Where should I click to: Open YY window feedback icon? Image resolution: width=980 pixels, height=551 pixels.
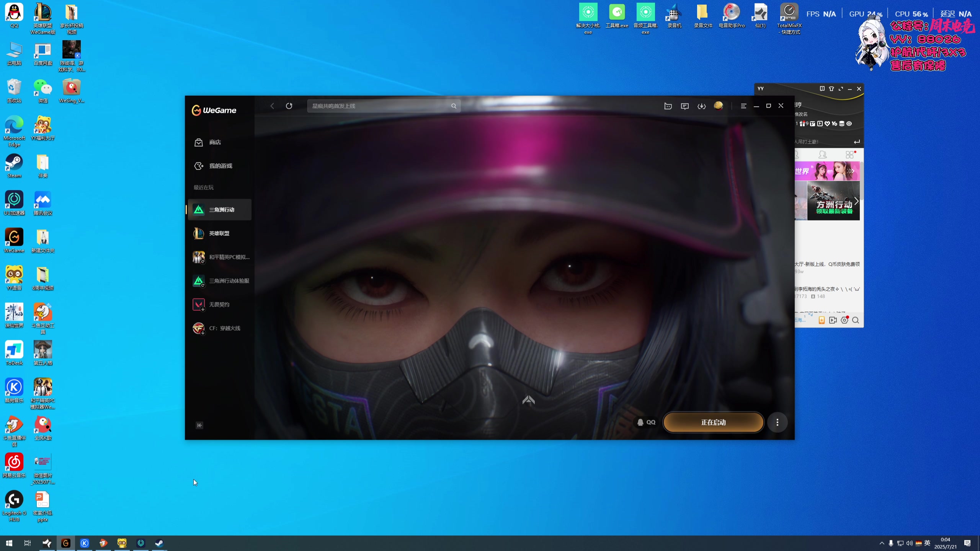coord(822,89)
